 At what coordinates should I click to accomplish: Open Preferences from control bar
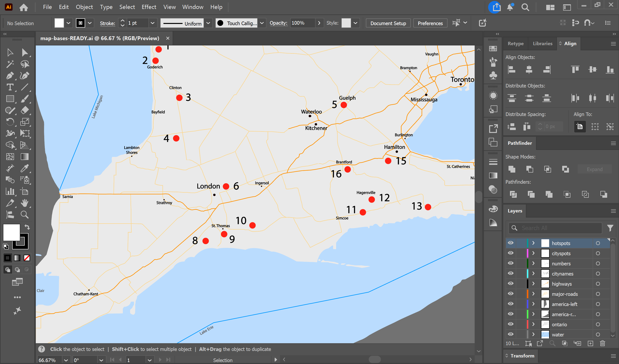[430, 23]
